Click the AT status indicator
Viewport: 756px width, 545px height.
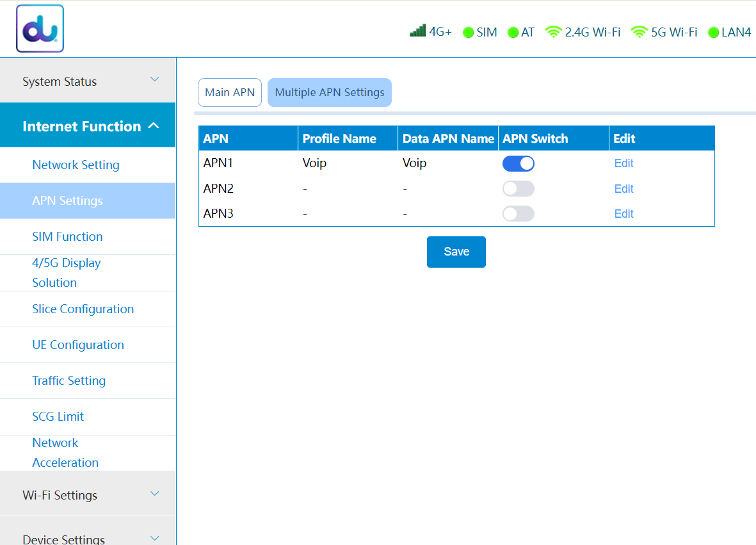(x=513, y=33)
